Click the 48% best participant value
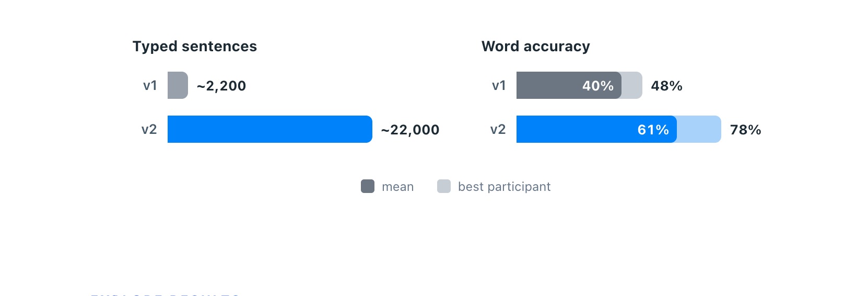This screenshot has height=296, width=868. 667,86
